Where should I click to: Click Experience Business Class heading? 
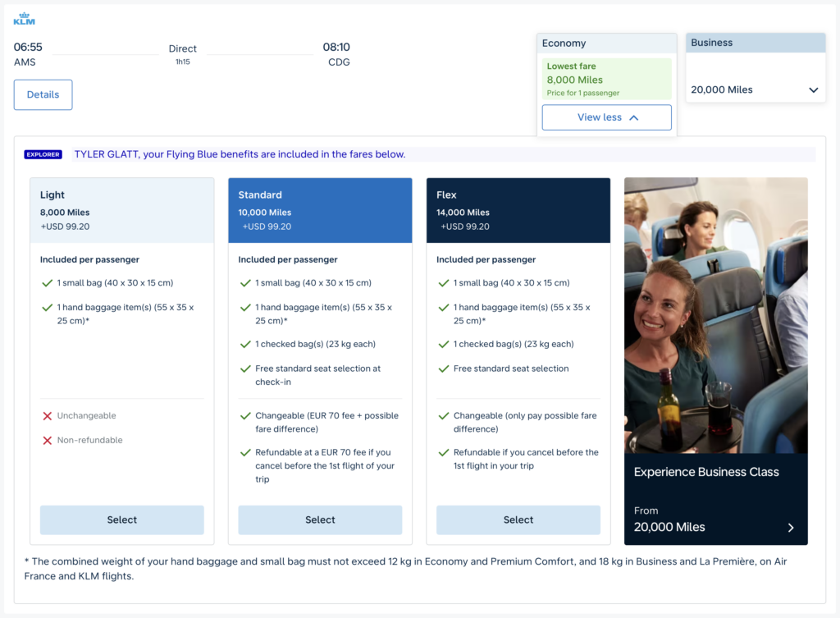[706, 472]
